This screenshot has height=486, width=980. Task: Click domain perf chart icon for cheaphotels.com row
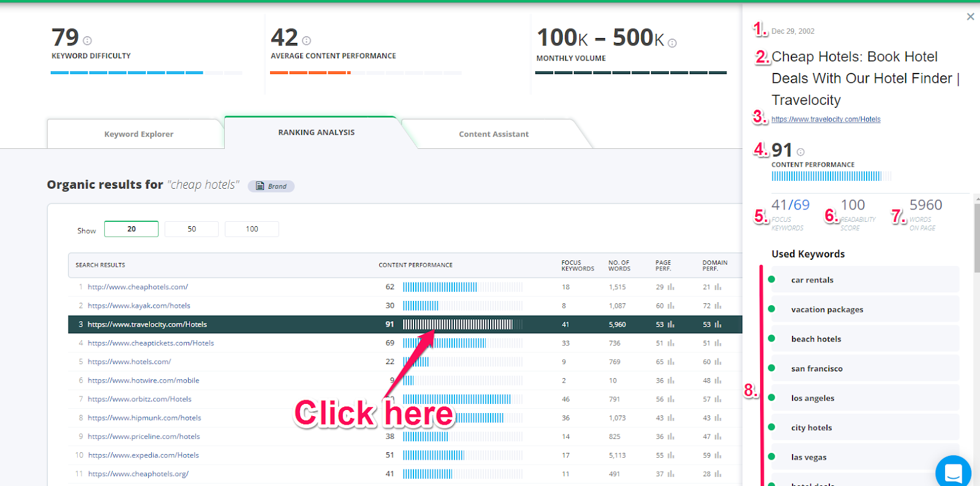[718, 287]
